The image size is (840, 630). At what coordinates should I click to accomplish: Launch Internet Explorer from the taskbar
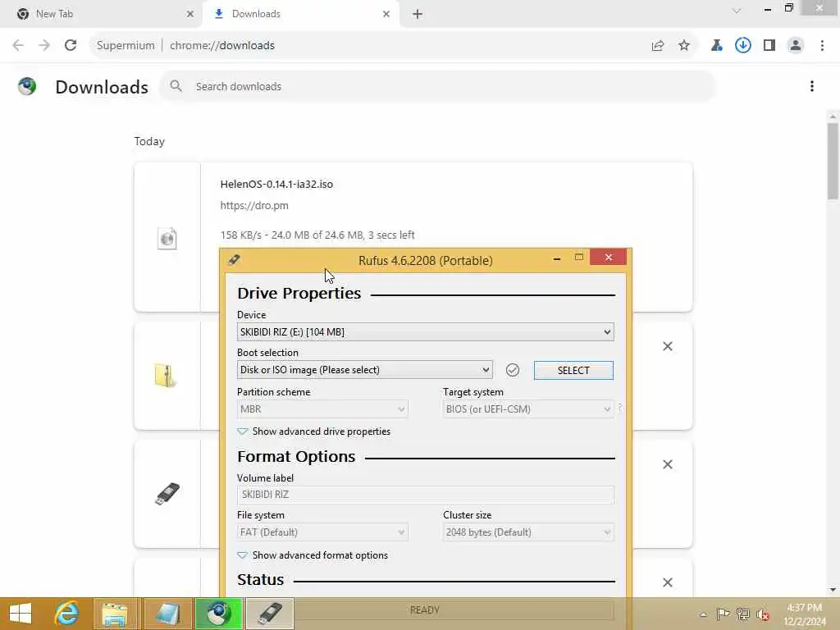pyautogui.click(x=67, y=614)
